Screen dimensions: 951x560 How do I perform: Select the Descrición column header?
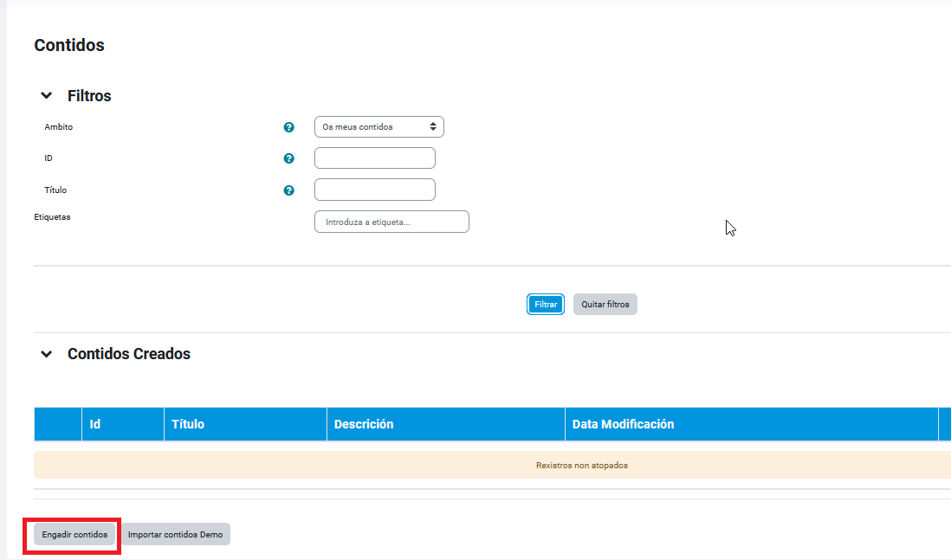point(364,424)
